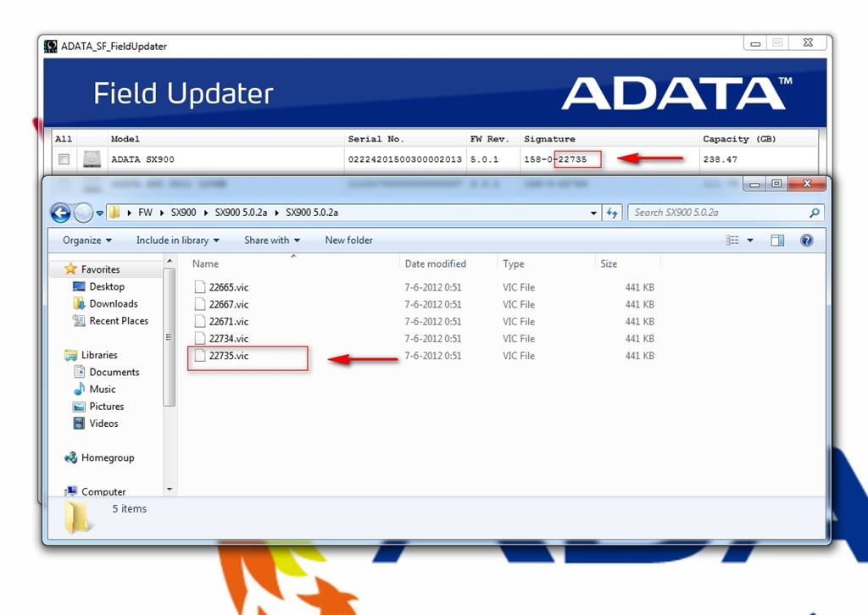Image resolution: width=868 pixels, height=615 pixels.
Task: Open the Organize menu
Action: pos(87,240)
